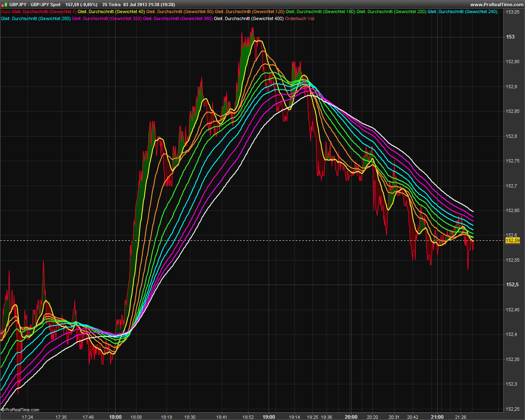The width and height of the screenshot is (525, 420).
Task: Select the Gleit. Durchschnitt (Gewichtet 200) label
Action: pos(391,11)
